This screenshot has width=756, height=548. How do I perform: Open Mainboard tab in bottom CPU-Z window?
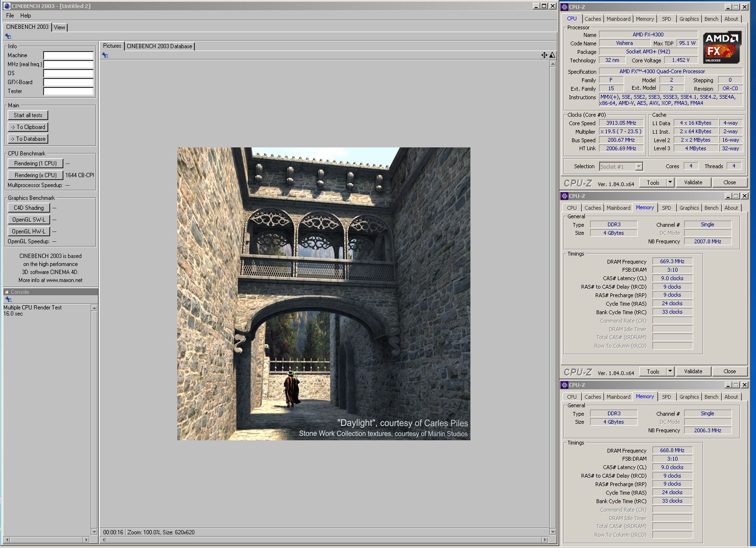(x=618, y=397)
